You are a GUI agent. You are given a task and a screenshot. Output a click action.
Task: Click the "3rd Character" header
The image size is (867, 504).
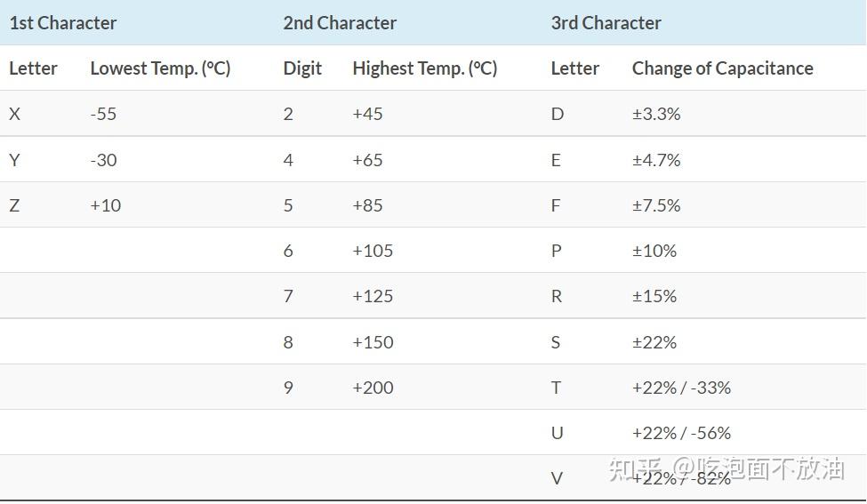click(x=606, y=23)
